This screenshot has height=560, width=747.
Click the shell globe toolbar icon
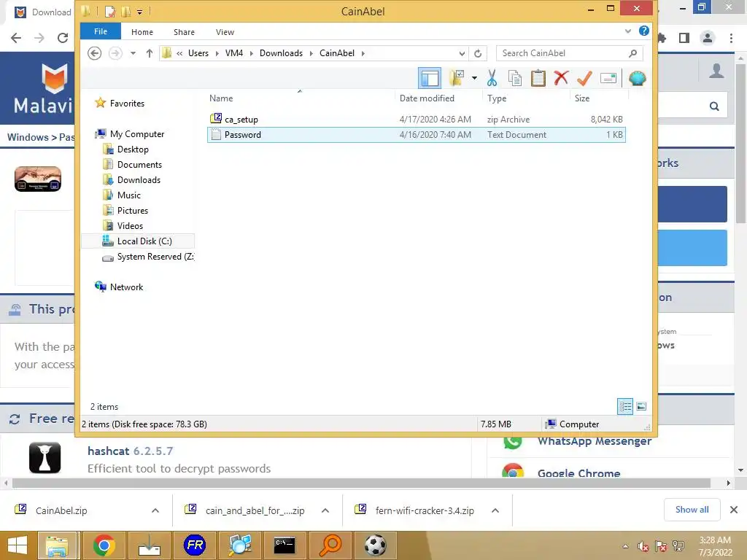[x=637, y=78]
